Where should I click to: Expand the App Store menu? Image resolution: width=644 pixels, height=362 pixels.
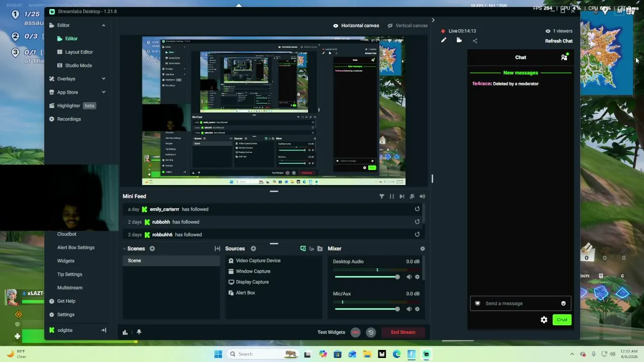(x=104, y=93)
